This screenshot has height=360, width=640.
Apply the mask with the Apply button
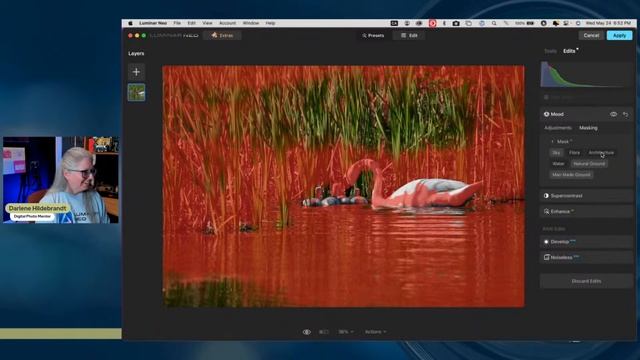619,36
